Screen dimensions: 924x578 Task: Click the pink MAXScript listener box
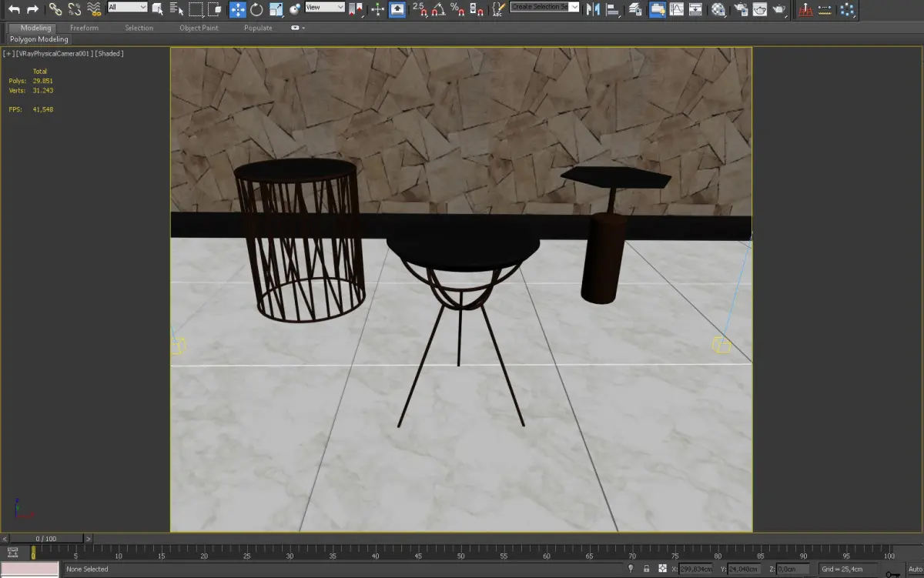29,569
